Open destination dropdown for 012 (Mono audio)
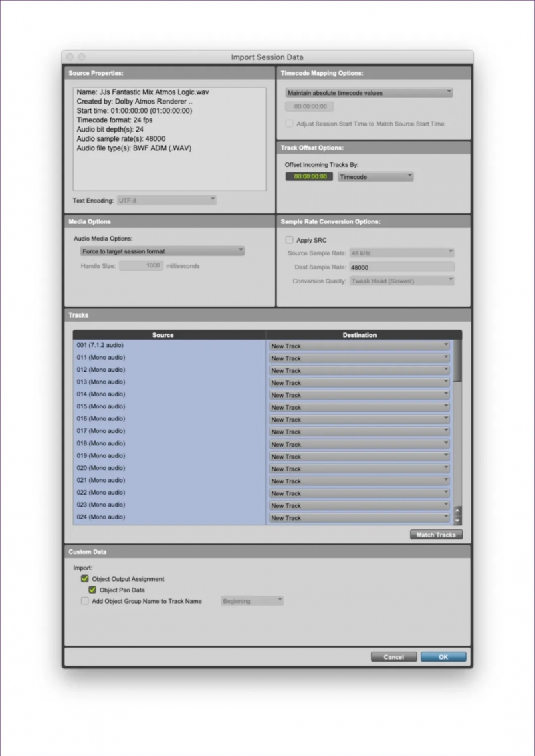 point(359,370)
